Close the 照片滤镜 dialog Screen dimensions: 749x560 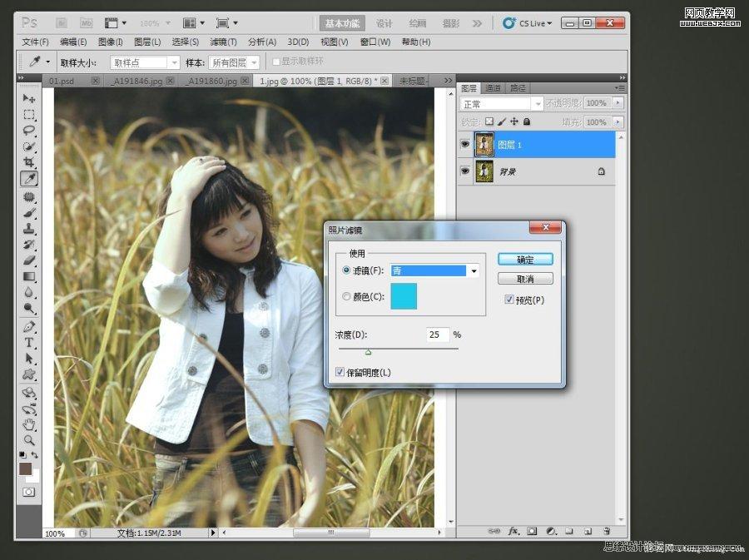point(545,227)
